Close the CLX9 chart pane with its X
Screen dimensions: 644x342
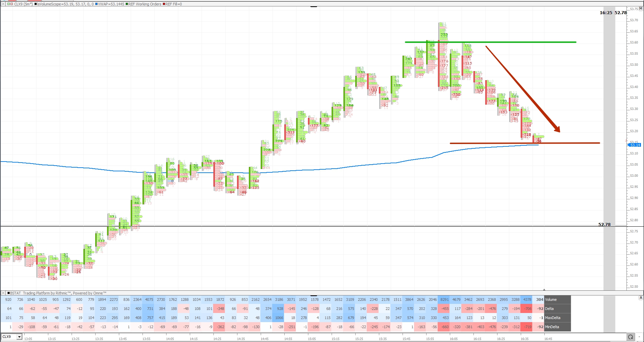[3, 4]
